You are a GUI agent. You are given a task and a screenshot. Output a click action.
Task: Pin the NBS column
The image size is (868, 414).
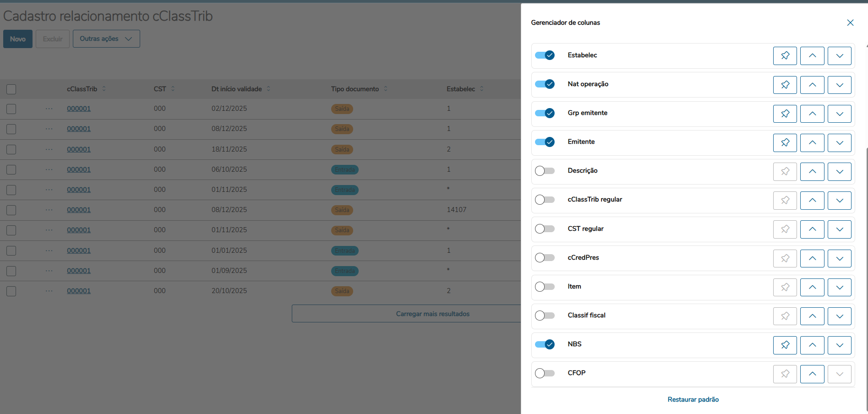click(785, 345)
